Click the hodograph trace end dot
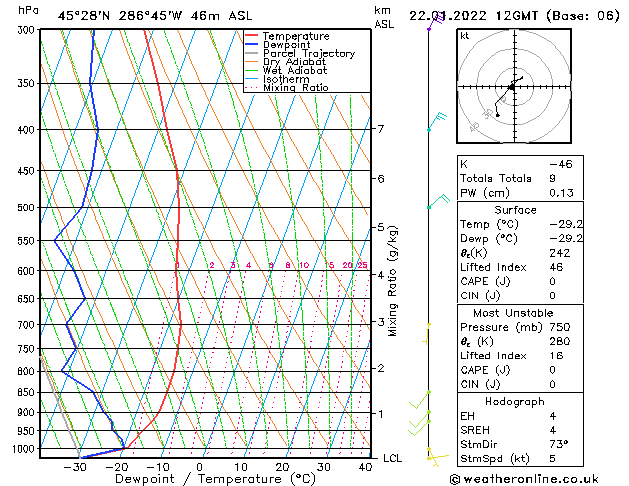This screenshot has width=629, height=486. pyautogui.click(x=498, y=115)
